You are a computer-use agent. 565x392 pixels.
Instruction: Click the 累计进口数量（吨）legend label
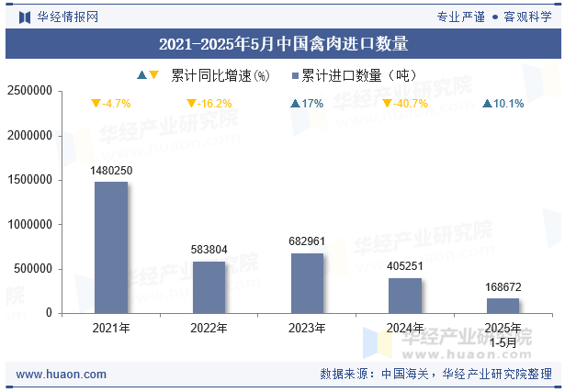[x=358, y=75]
